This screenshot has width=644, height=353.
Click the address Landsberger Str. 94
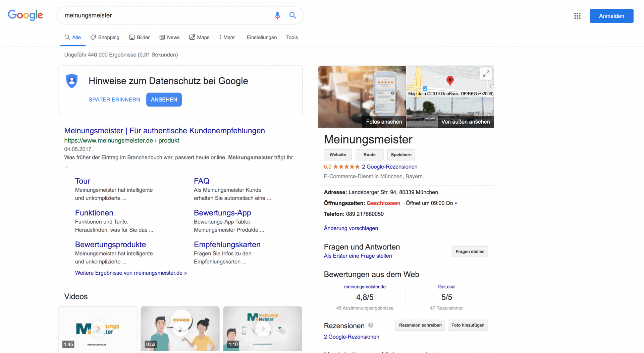[393, 192]
